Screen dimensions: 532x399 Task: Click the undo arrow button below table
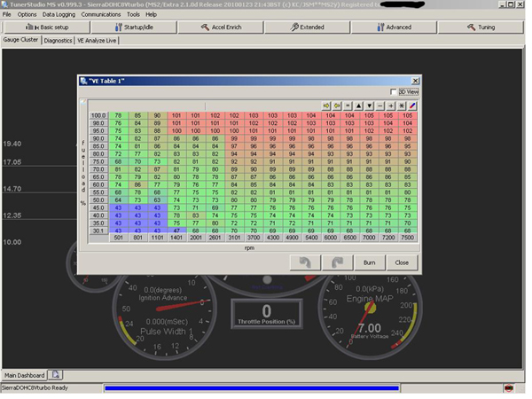[304, 262]
